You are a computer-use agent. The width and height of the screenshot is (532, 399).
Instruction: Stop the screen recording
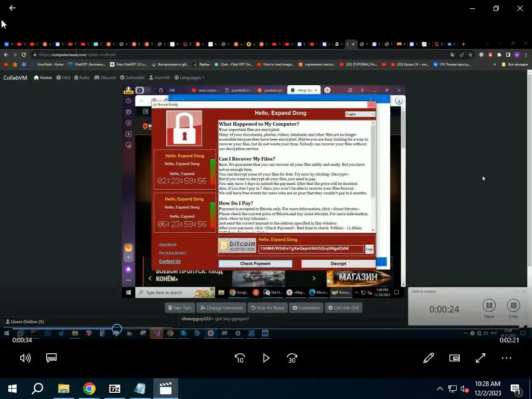click(x=513, y=305)
